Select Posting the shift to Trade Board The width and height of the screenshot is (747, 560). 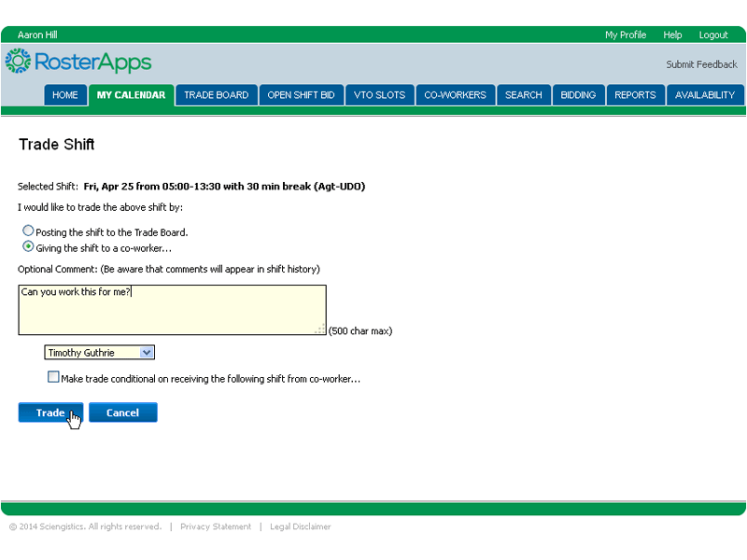pos(28,231)
